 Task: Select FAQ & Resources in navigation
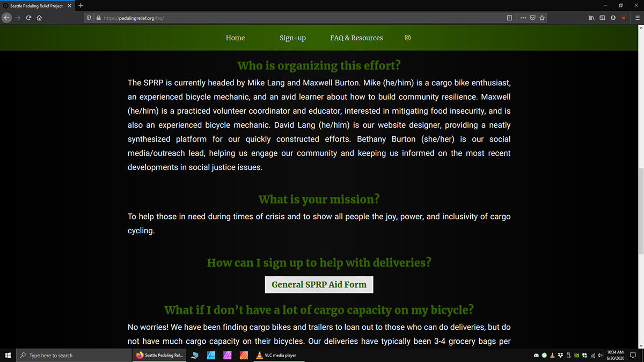pyautogui.click(x=356, y=38)
